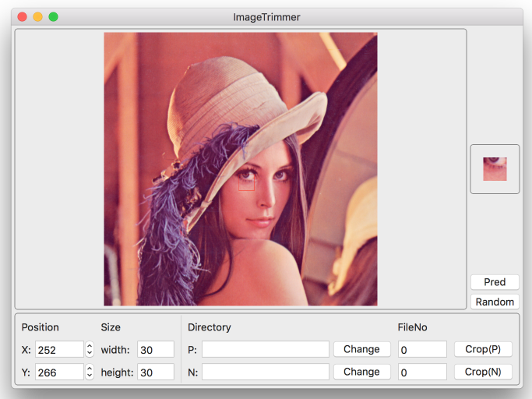Increase the X position with stepper up arrow
Viewport: 532px width, 399px height.
(90, 346)
